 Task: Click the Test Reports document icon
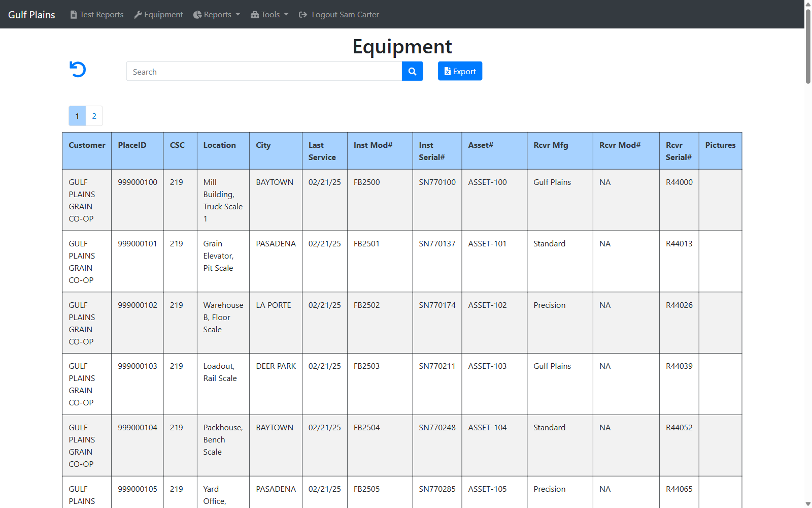[x=74, y=15]
